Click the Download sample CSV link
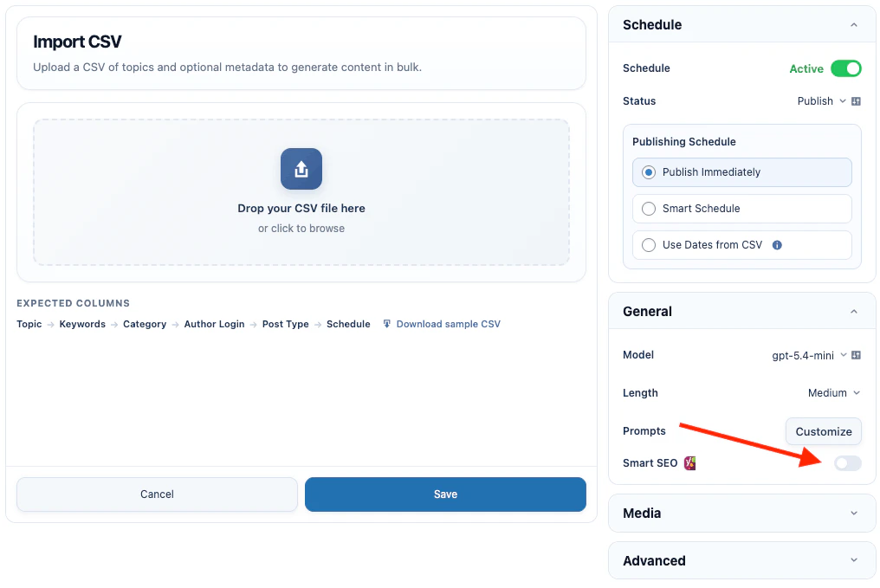Viewport: 880px width, 588px height. tap(448, 324)
